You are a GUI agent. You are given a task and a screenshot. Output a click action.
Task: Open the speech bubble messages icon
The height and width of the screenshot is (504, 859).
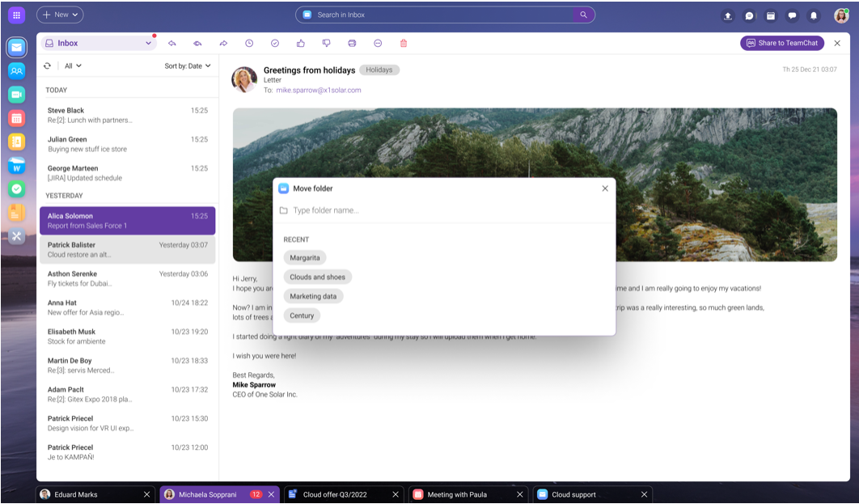792,15
